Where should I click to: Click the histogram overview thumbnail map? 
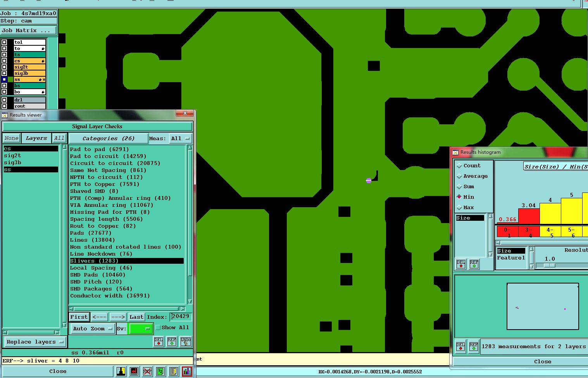pos(543,306)
